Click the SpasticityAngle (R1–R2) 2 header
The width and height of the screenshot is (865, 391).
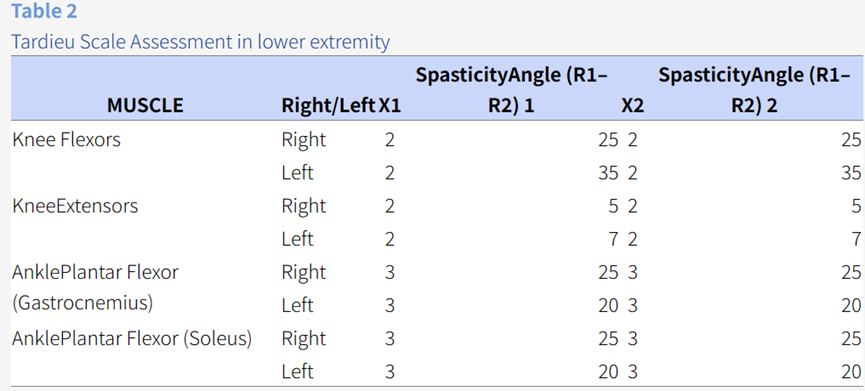(754, 90)
